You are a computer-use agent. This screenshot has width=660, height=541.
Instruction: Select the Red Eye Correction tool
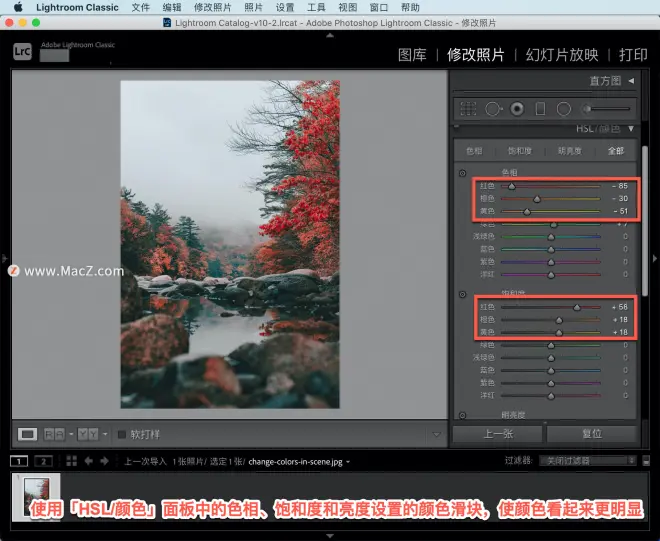pos(517,109)
